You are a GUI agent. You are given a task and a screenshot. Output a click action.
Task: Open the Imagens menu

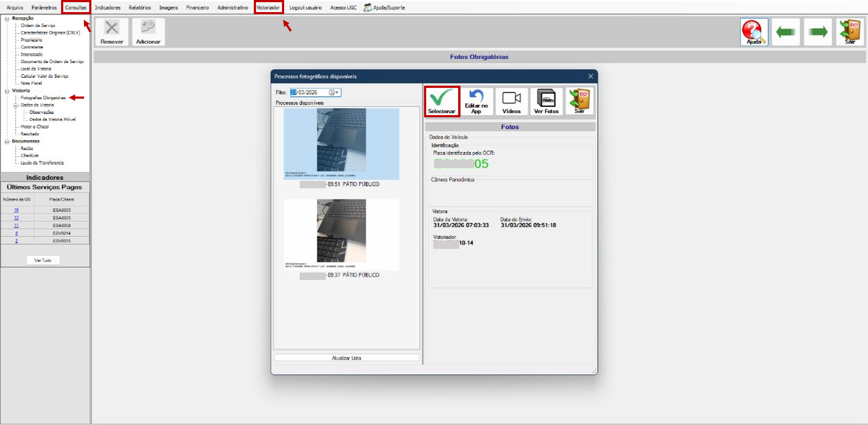tap(168, 7)
